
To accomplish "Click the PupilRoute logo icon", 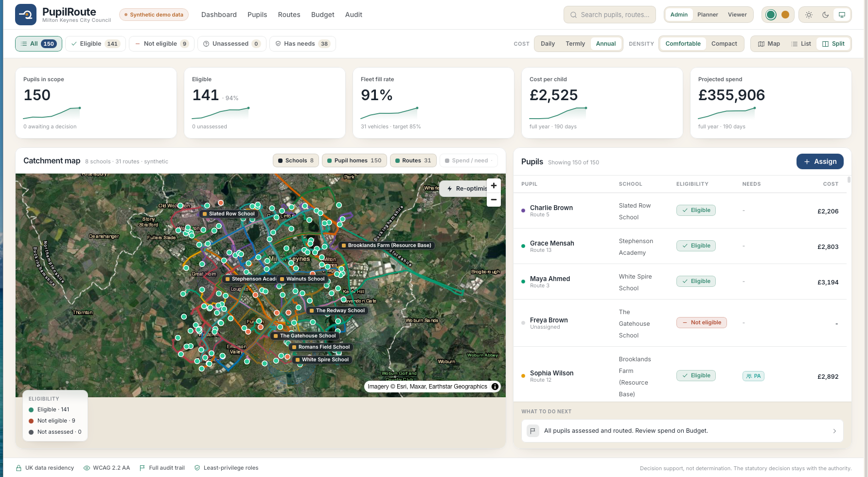I will pos(26,15).
